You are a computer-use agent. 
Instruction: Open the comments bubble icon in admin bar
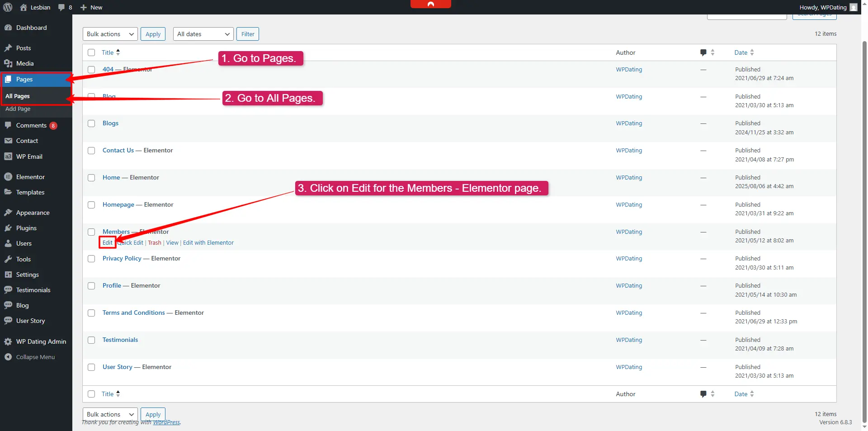[61, 7]
